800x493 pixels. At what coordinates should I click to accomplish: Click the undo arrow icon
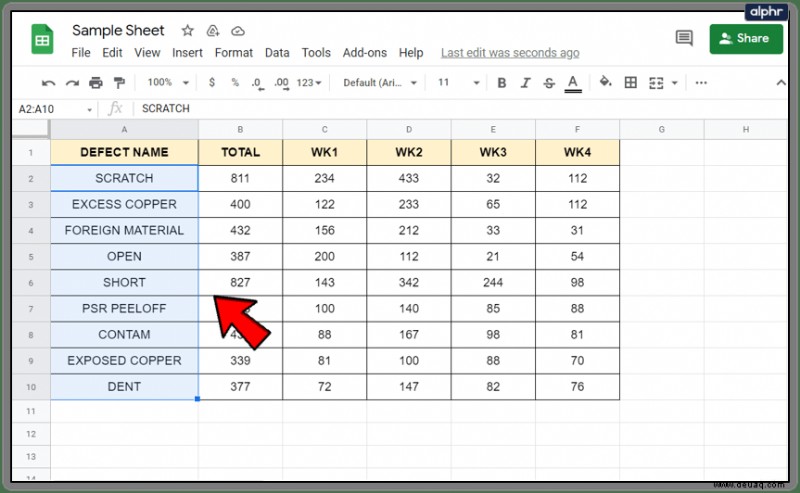click(48, 83)
